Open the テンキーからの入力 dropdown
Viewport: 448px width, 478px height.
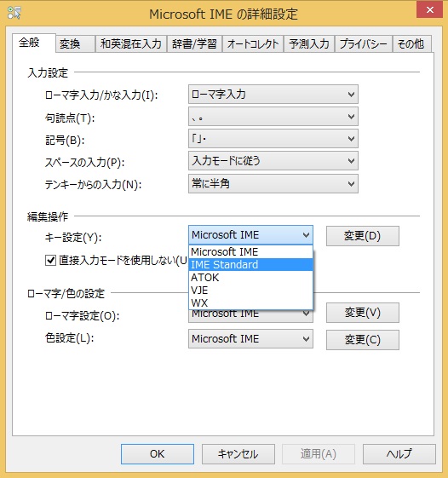click(x=273, y=184)
